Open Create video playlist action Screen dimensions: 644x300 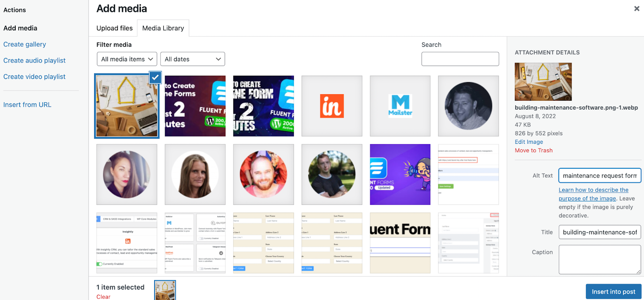[34, 77]
